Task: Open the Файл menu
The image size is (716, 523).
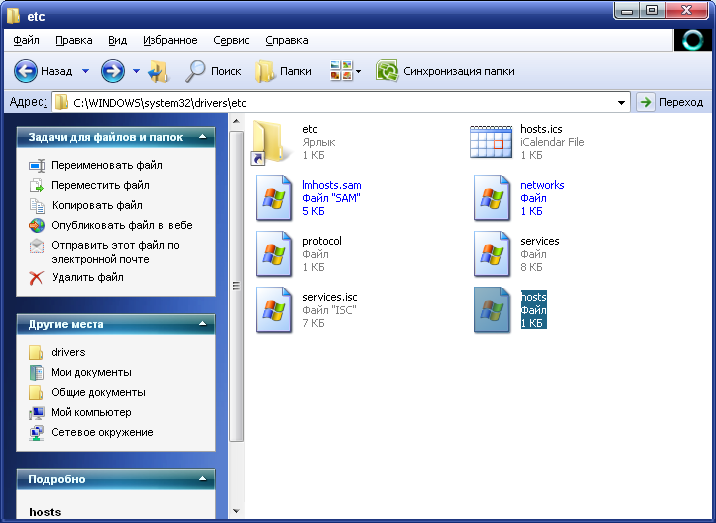Action: [x=26, y=40]
